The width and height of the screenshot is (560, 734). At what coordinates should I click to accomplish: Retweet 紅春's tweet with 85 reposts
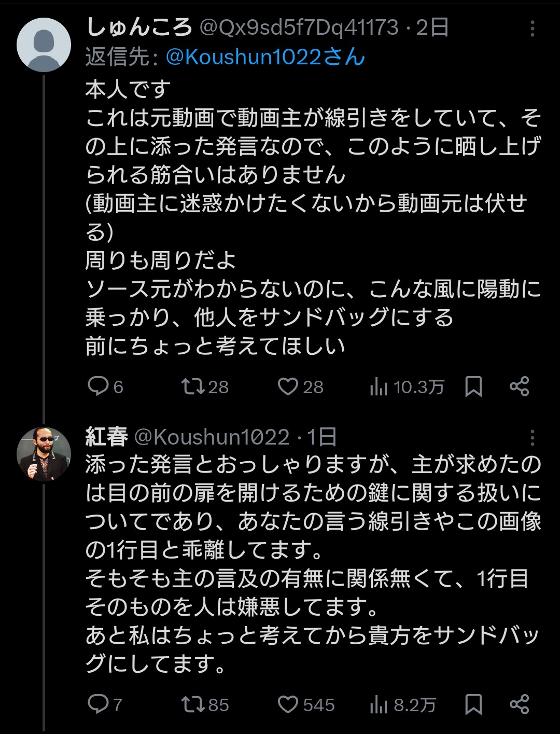(x=193, y=704)
